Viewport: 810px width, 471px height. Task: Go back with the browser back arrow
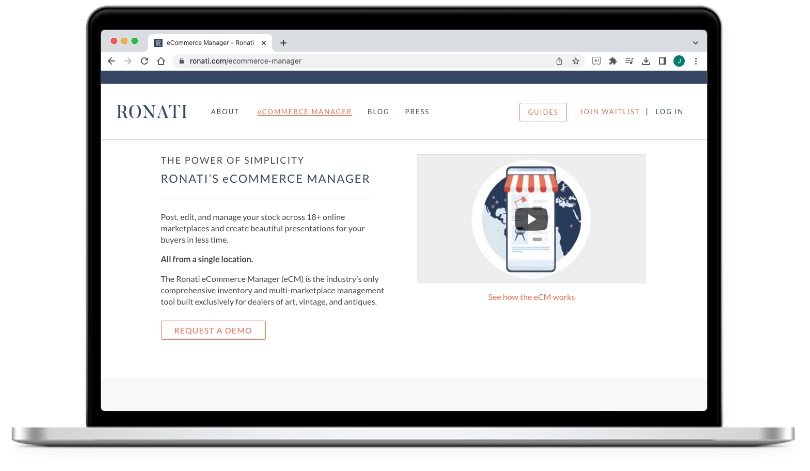point(112,61)
